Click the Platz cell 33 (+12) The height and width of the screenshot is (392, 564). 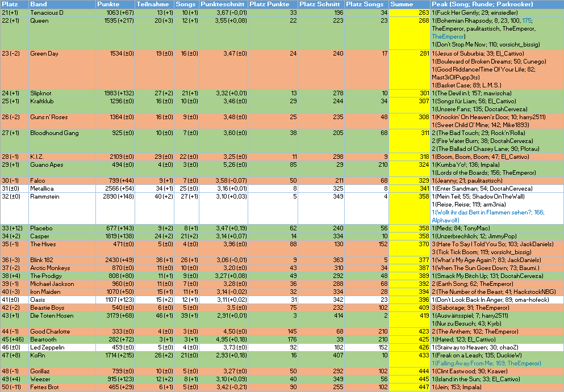pyautogui.click(x=14, y=228)
